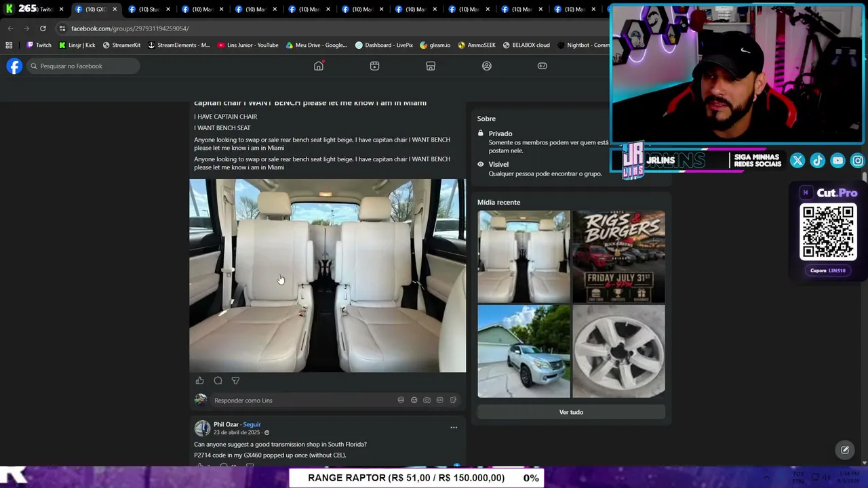Open Phil Ozar's name link
The image size is (868, 488).
click(x=226, y=424)
